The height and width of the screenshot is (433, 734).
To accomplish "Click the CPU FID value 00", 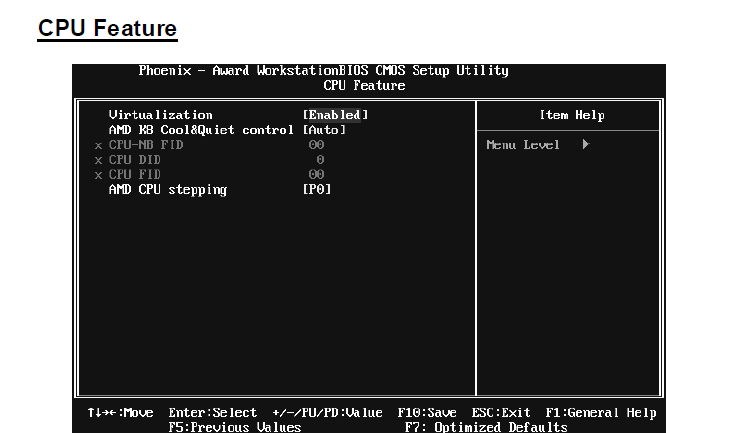I will click(x=316, y=175).
